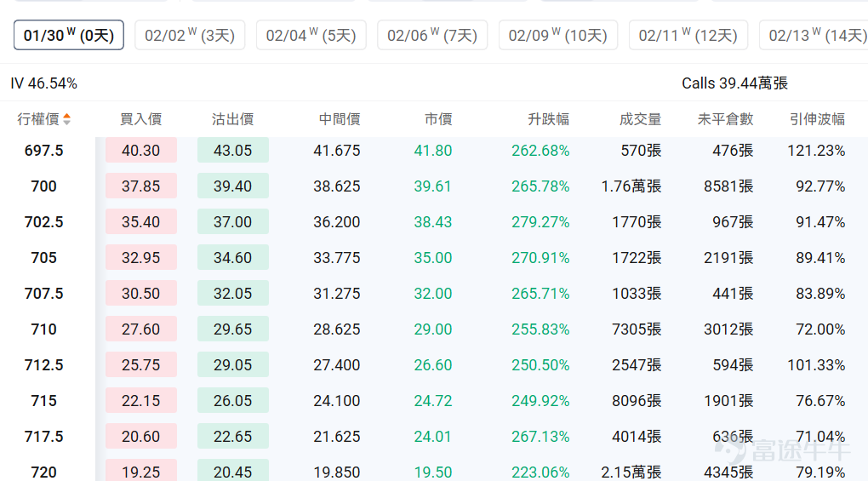Click bid 27.60 on the 710 row
Image resolution: width=868 pixels, height=481 pixels.
point(141,329)
